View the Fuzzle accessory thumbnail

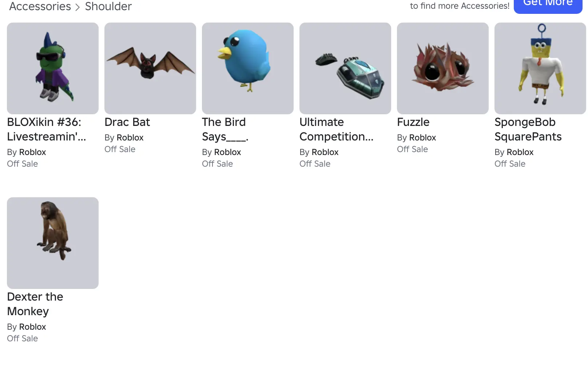click(x=443, y=68)
